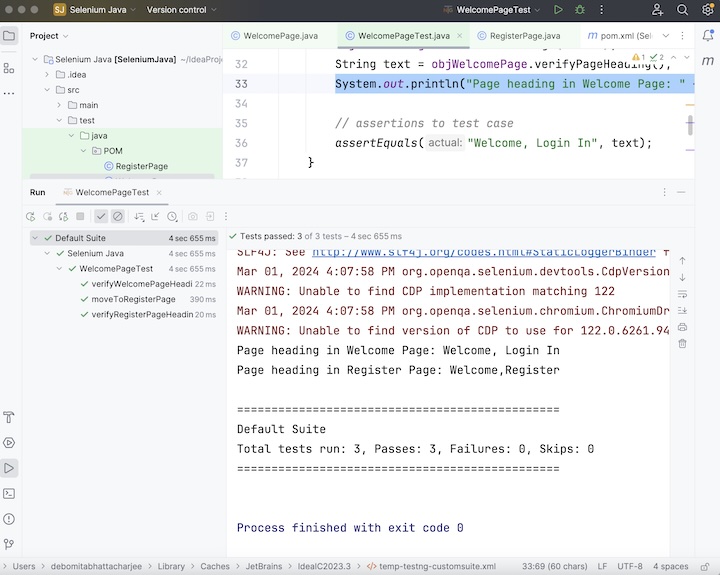Collapse the WelcomePageTest results node
The width and height of the screenshot is (720, 575).
point(59,269)
